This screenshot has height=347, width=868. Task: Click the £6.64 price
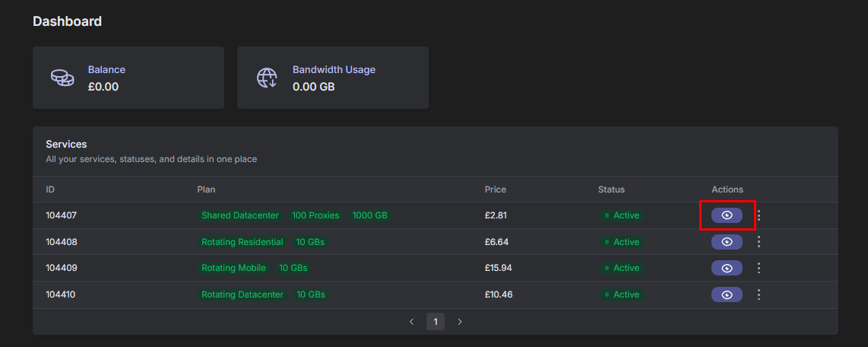[x=496, y=242]
